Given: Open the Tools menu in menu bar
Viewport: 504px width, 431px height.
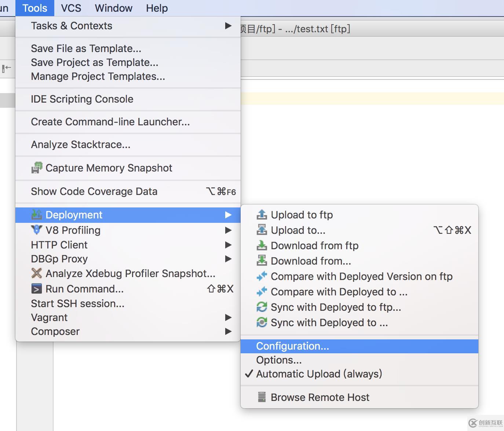Looking at the screenshot, I should pos(35,8).
